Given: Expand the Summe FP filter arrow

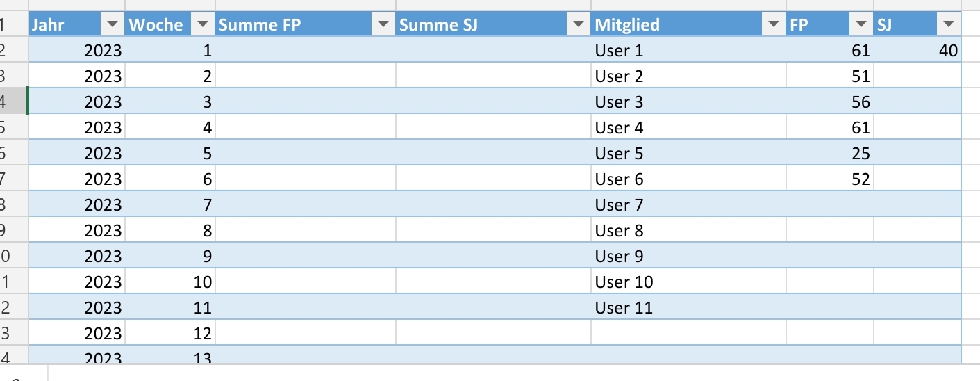Looking at the screenshot, I should coord(383,25).
